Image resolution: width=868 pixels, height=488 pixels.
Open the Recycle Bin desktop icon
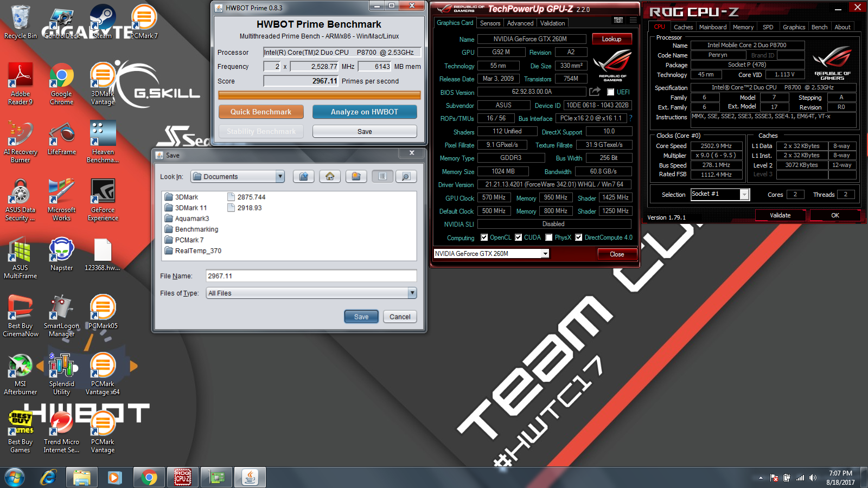pos(20,22)
